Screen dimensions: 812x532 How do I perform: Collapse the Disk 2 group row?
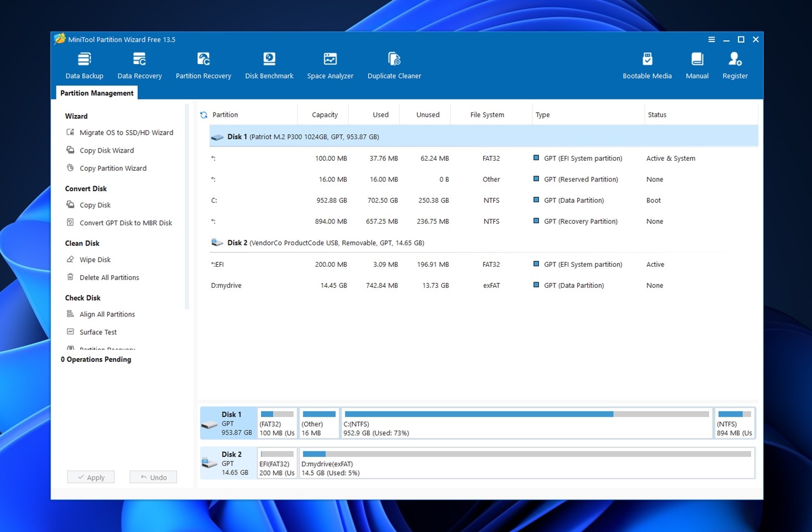click(x=217, y=243)
